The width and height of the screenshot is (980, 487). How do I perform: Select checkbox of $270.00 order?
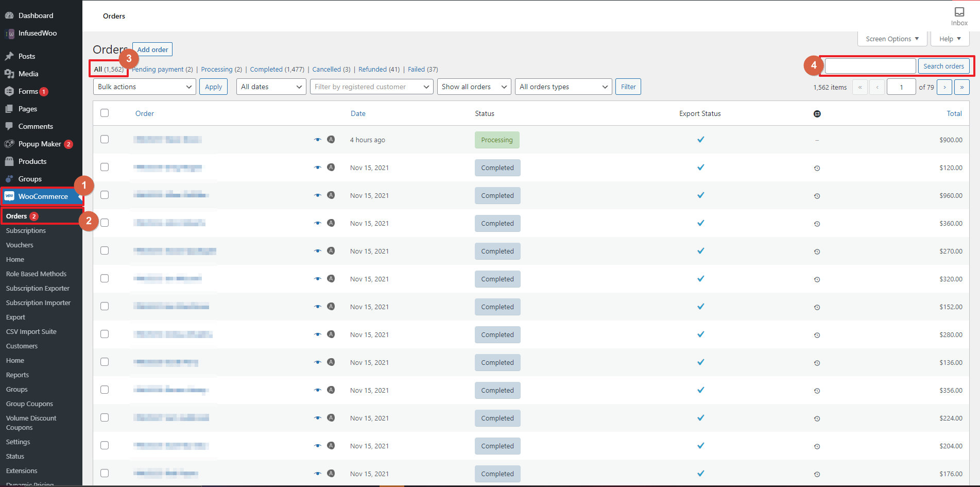[105, 250]
